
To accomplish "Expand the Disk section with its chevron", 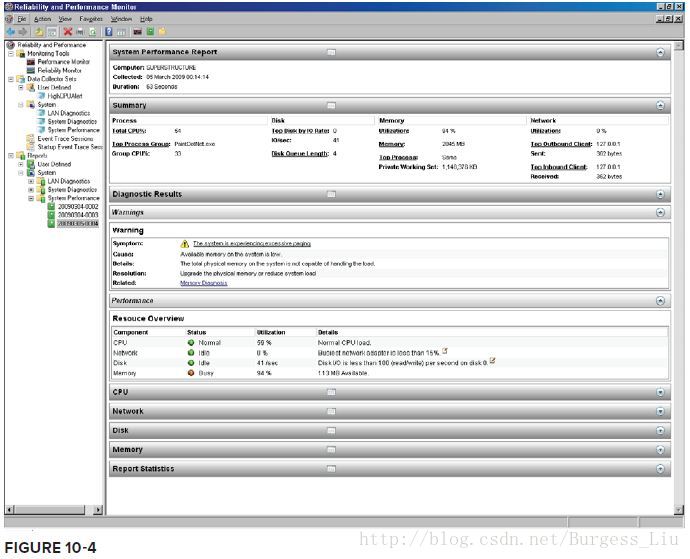I will coord(660,430).
